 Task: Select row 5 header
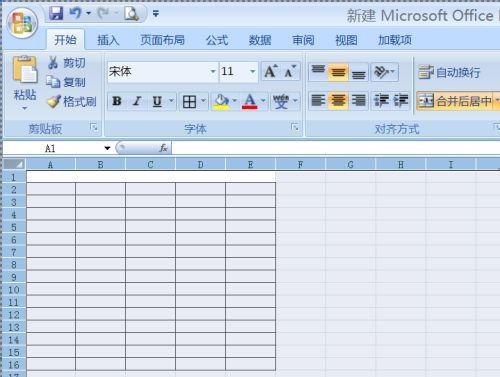(x=14, y=227)
